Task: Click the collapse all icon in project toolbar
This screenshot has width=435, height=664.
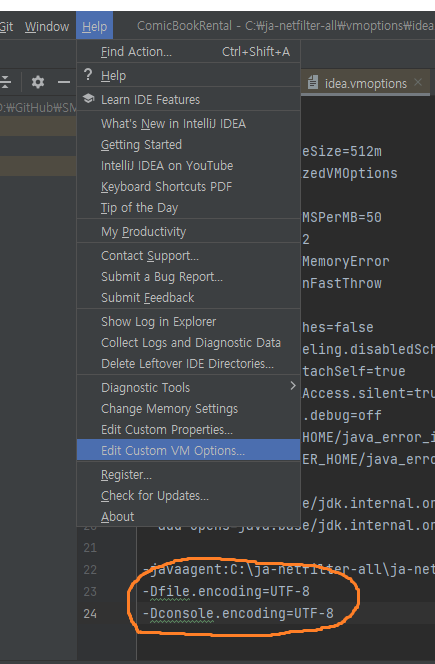Action: click(5, 82)
